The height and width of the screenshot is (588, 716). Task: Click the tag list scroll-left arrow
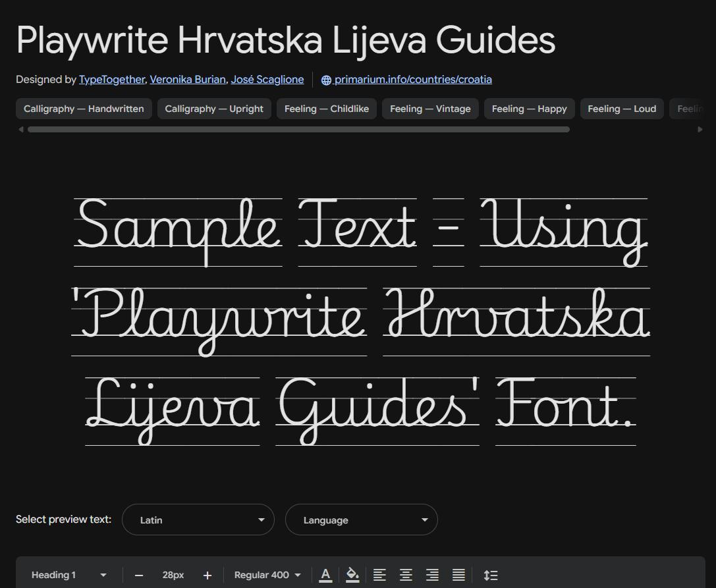point(20,129)
